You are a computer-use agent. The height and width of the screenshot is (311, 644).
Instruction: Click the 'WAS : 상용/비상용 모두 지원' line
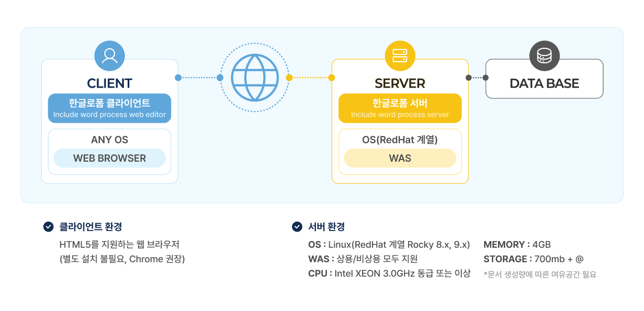click(363, 259)
